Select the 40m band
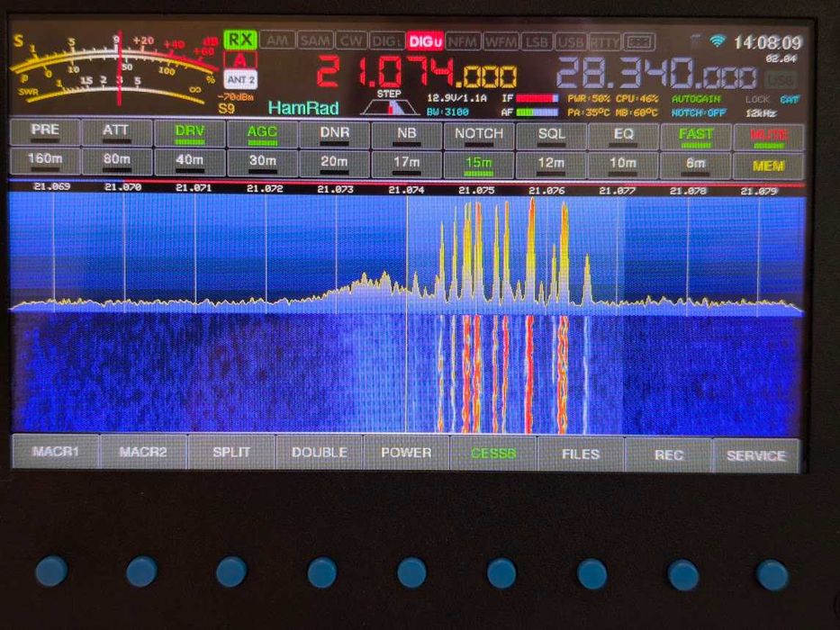Viewport: 840px width, 630px height. point(190,162)
